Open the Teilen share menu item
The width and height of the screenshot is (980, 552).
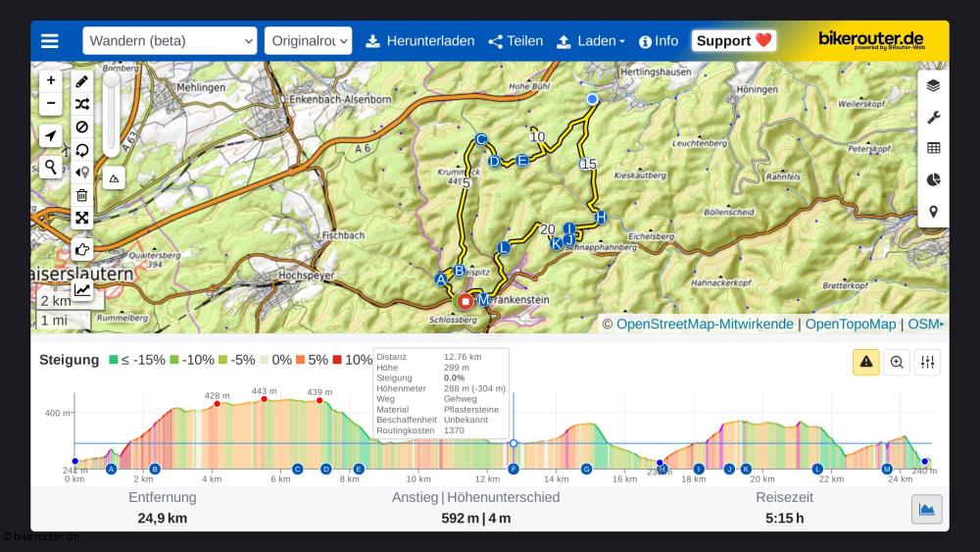pos(515,41)
